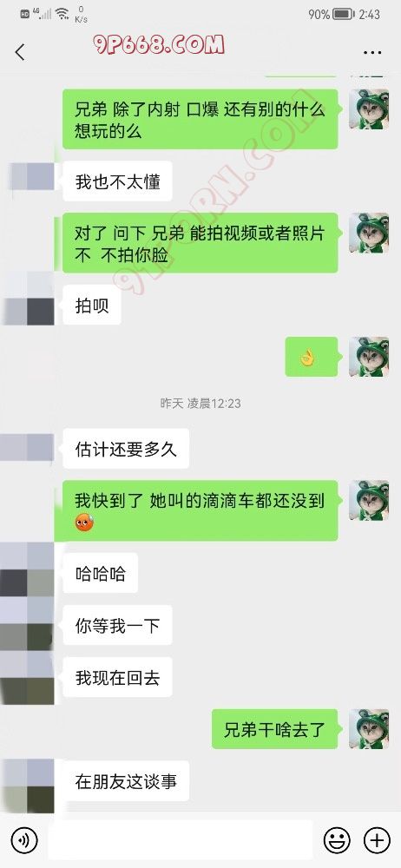Screen dimensions: 401x868
Task: Select the 我也不太懂 message bubble
Action: coord(117,181)
